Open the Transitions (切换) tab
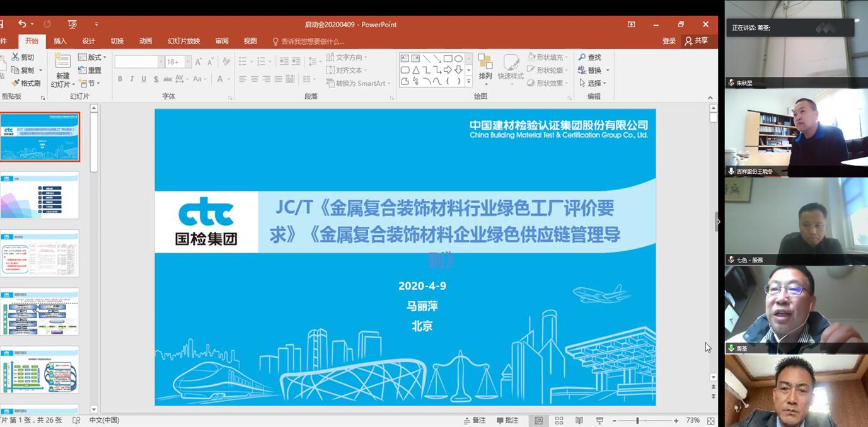The width and height of the screenshot is (868, 427). (x=117, y=41)
